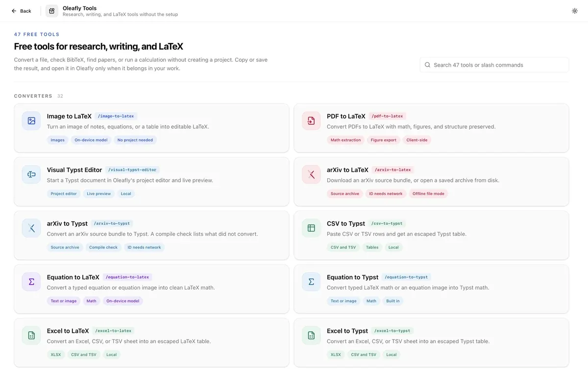
Task: Click the Project editor tag
Action: point(64,194)
